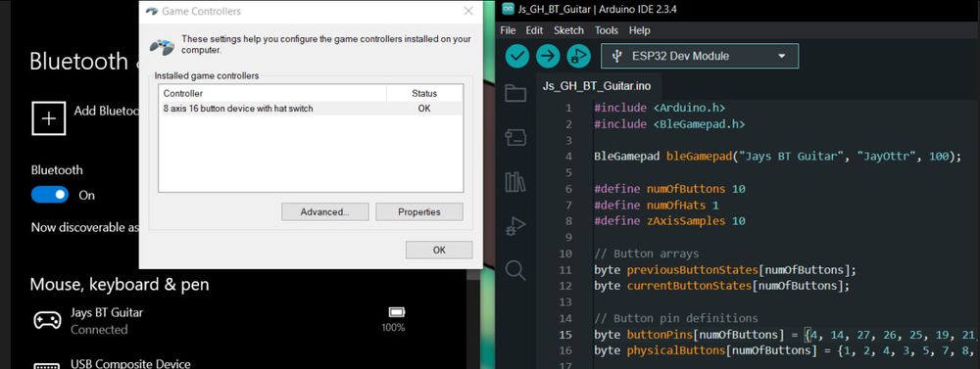Viewport: 980px width, 369px height.
Task: Click the Mouse, keyboard & pen heading
Action: pos(120,285)
